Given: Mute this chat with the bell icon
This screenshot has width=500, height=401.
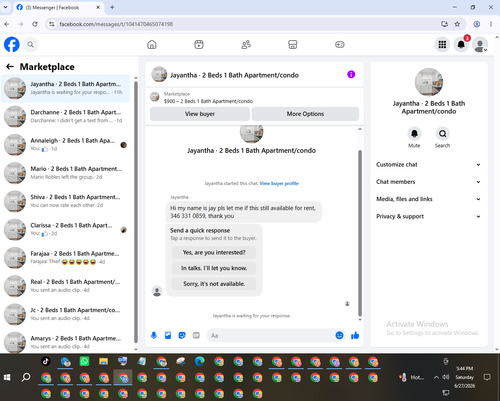Looking at the screenshot, I should tap(414, 134).
